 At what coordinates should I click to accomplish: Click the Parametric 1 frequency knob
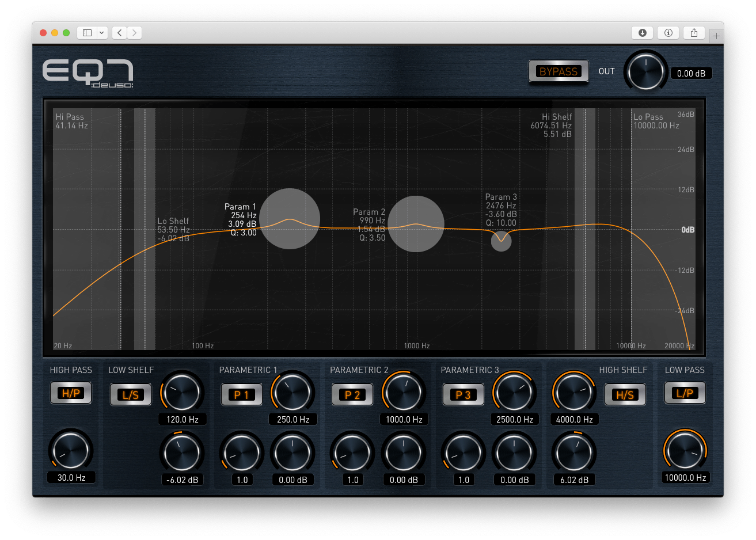point(292,392)
